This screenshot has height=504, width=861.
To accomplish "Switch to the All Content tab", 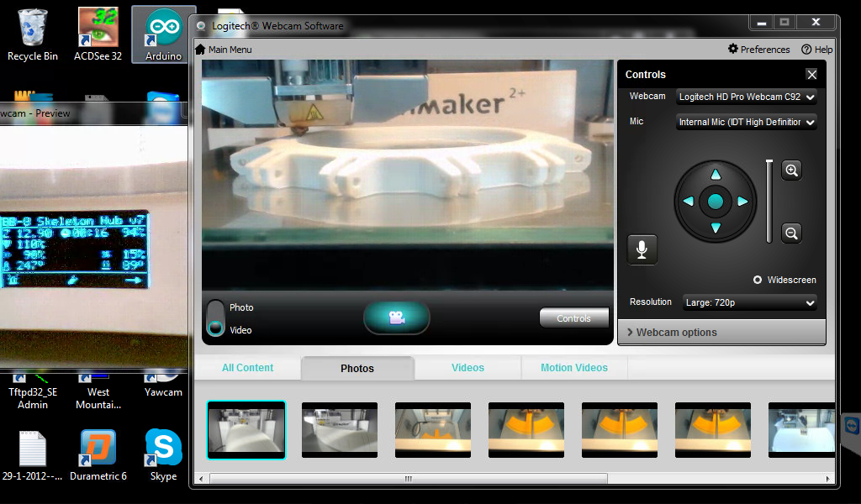I will [x=248, y=368].
